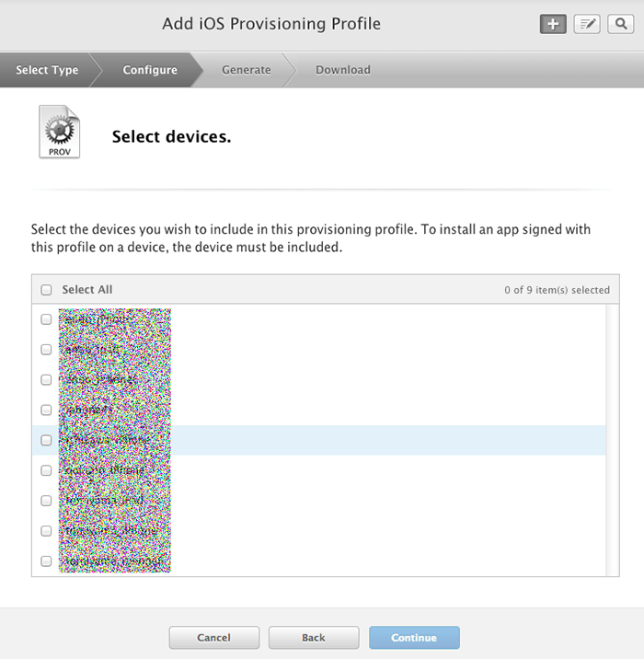Go to the Select Type step

(47, 70)
